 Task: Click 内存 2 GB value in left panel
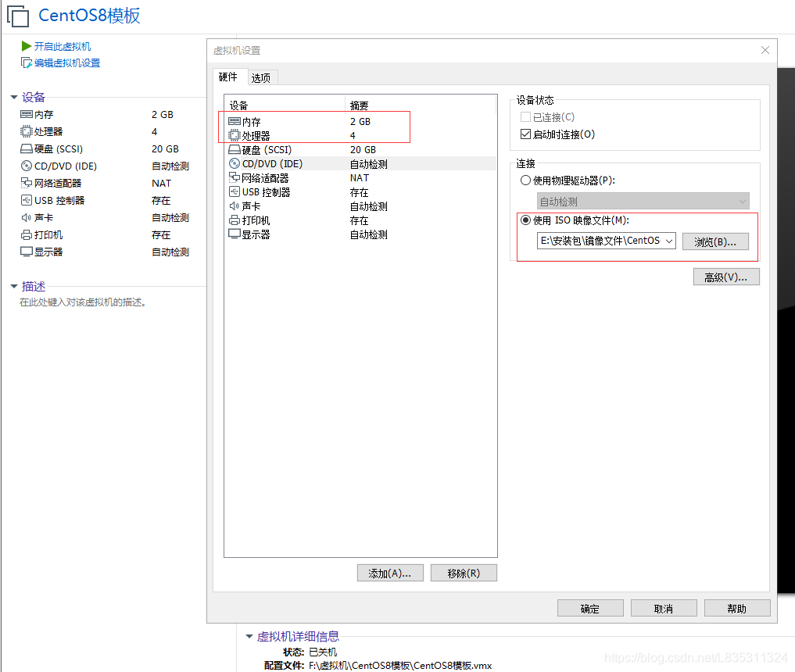coord(163,115)
